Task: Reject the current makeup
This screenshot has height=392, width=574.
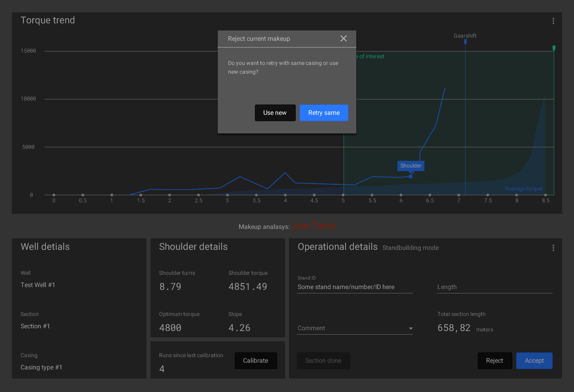Action: tap(495, 361)
